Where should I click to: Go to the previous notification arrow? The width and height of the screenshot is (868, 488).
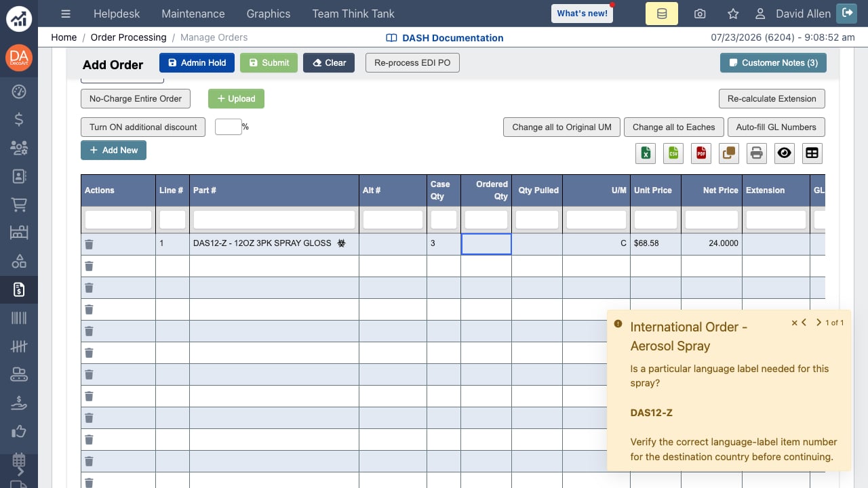pyautogui.click(x=804, y=323)
